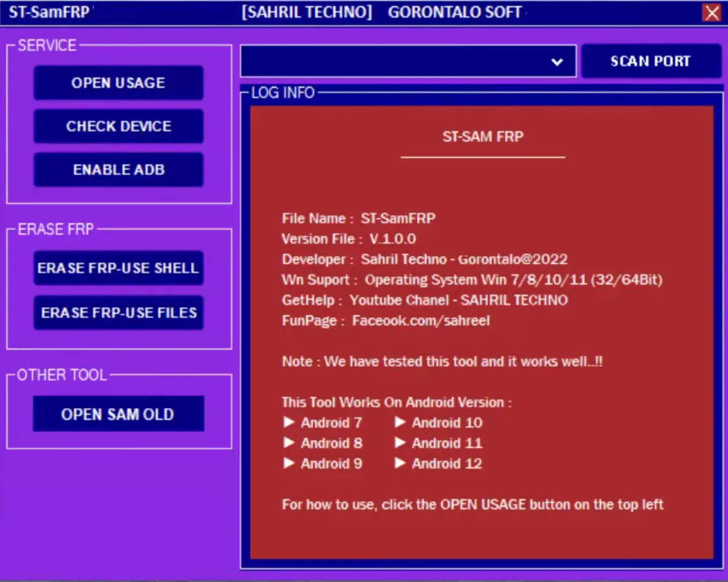Screen dimensions: 728x582
Task: Click the 'Version File : V.1.0.0' line
Action: (x=349, y=239)
